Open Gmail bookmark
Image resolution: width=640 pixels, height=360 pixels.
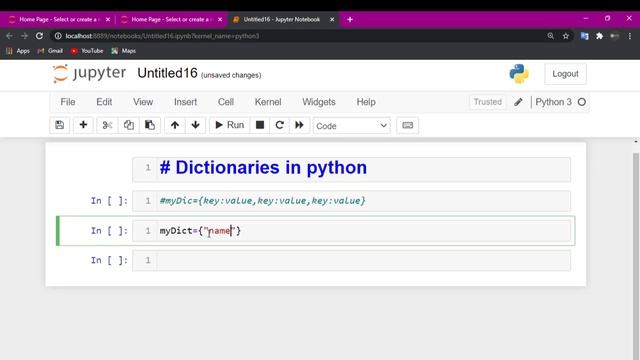(x=50, y=51)
